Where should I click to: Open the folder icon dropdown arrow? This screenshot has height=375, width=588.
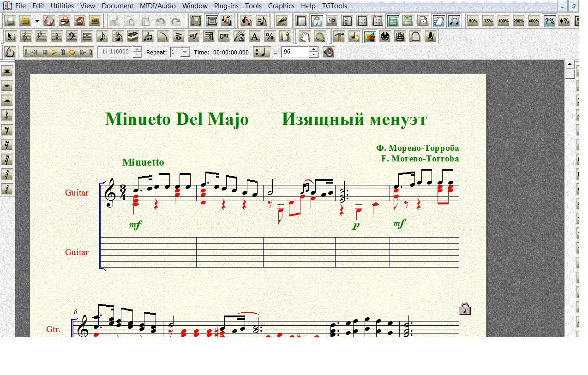[x=37, y=21]
